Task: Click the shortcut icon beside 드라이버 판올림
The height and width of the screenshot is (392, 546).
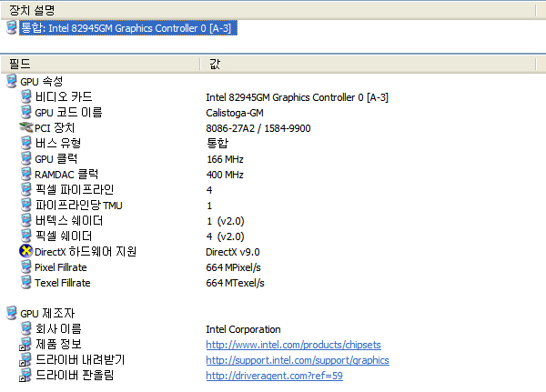Action: pos(25,375)
